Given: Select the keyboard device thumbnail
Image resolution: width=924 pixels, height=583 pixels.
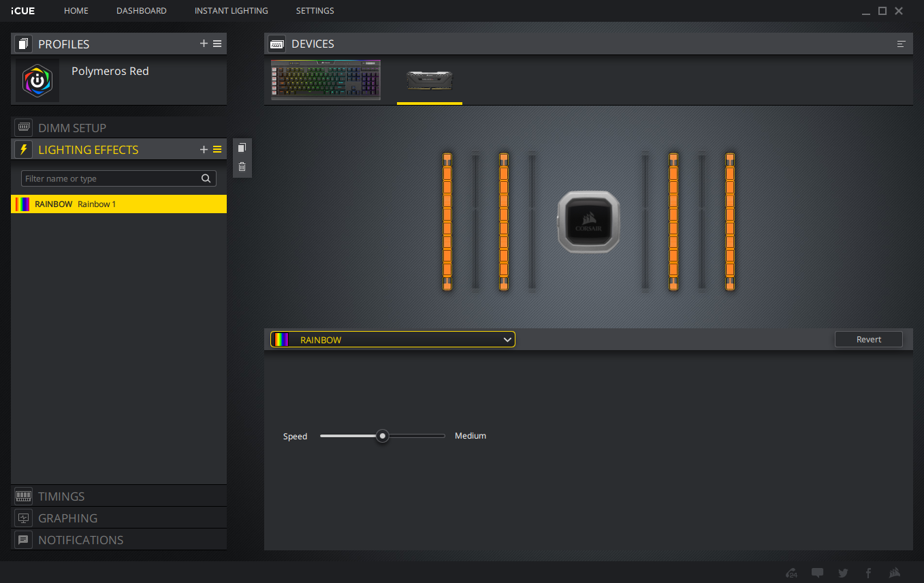Looking at the screenshot, I should (x=325, y=80).
